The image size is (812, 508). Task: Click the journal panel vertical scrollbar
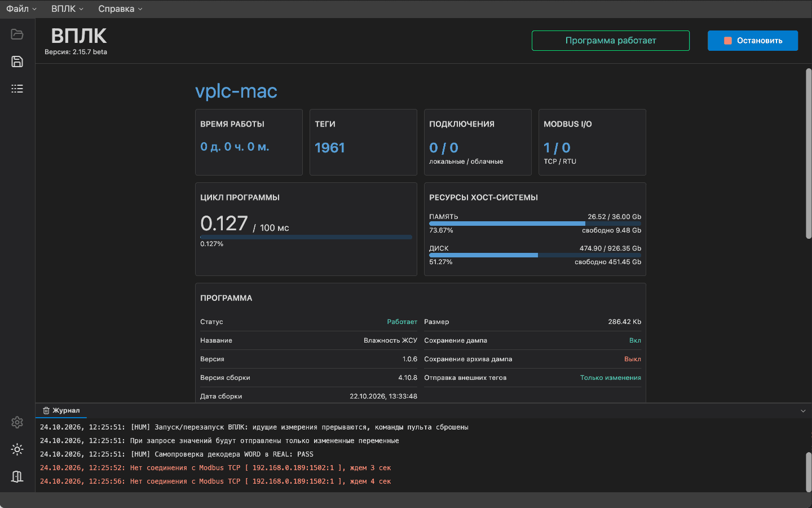coord(808,472)
